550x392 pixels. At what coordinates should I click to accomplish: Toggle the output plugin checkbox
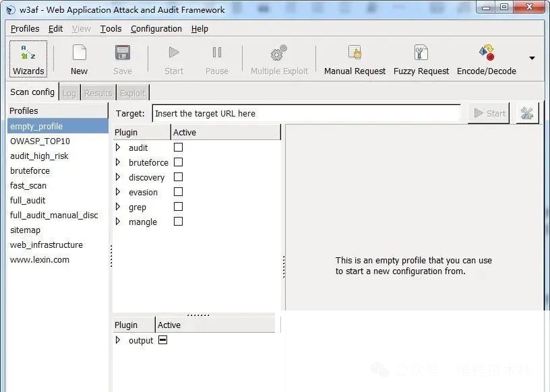click(x=162, y=339)
